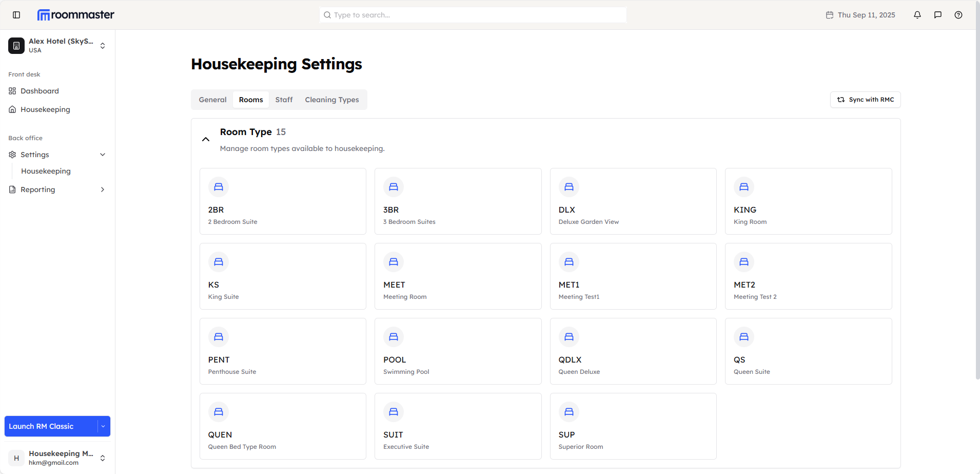
Task: Click Sync with RMC button
Action: [x=865, y=100]
